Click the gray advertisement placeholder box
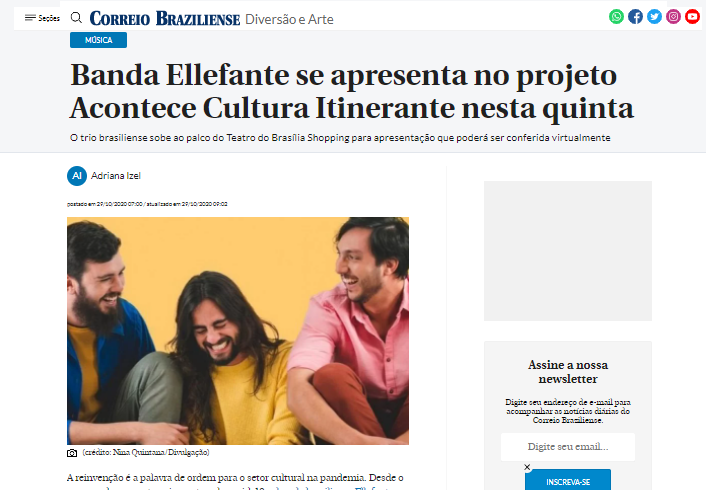This screenshot has height=490, width=706. pos(568,251)
